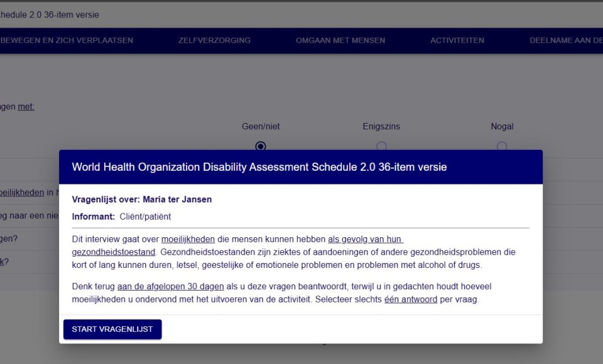Open the OMGAAN MET MENSEN tab
Image resolution: width=603 pixels, height=364 pixels.
[x=340, y=40]
